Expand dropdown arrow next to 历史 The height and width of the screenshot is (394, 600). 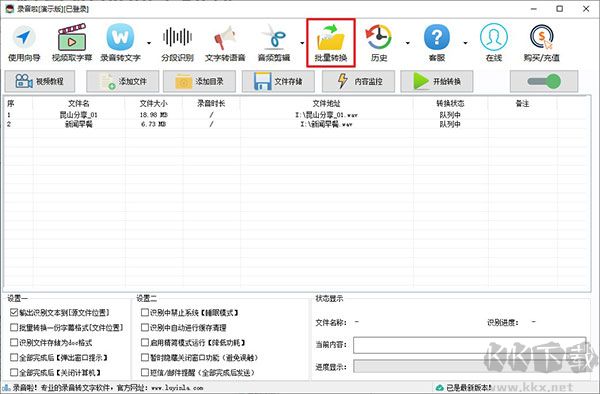pyautogui.click(x=408, y=43)
